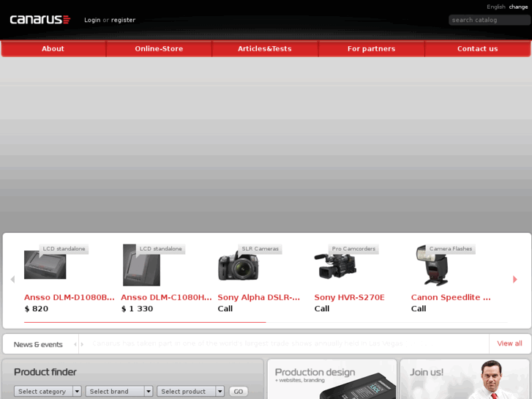Open the Online-Store menu

(159, 48)
